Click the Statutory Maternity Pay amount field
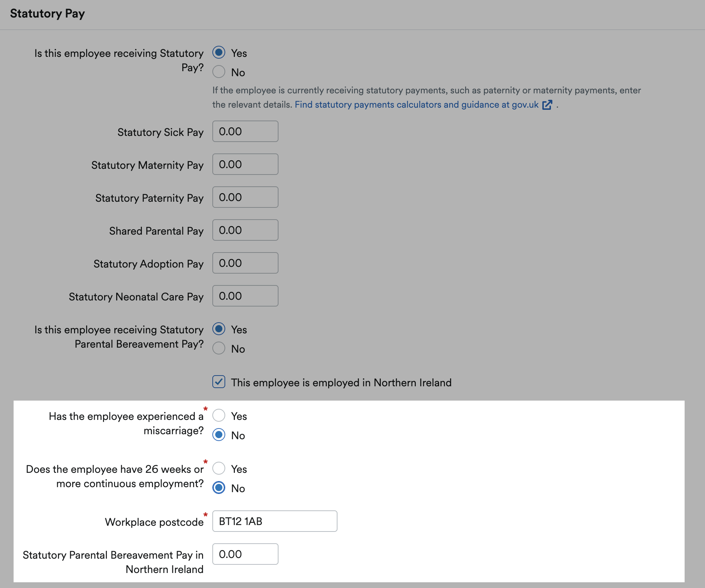The width and height of the screenshot is (705, 588). (x=245, y=164)
